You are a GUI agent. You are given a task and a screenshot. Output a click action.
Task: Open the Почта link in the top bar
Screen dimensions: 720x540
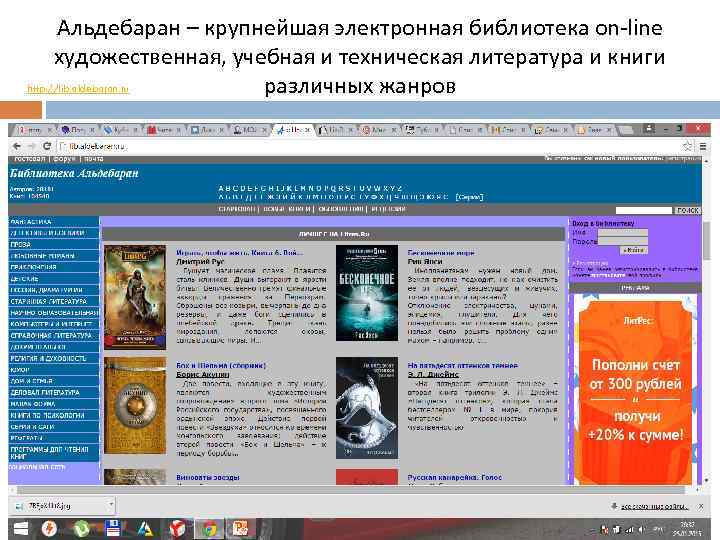94,158
